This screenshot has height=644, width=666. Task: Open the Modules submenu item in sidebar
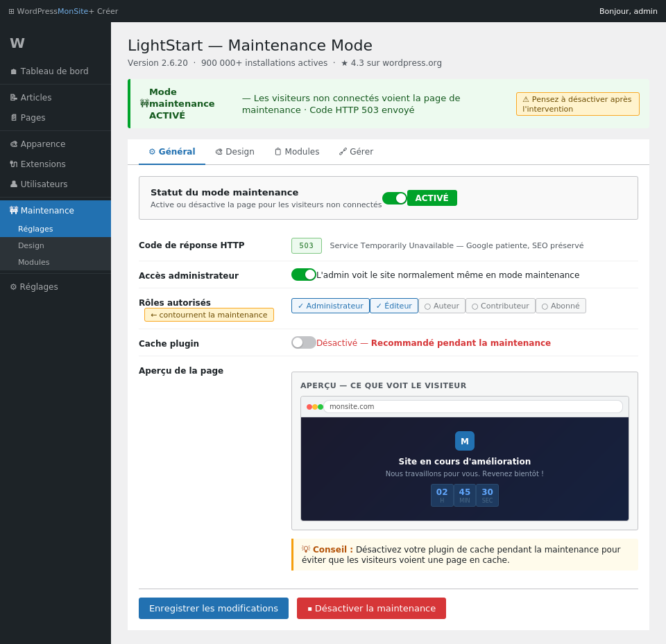point(55,262)
